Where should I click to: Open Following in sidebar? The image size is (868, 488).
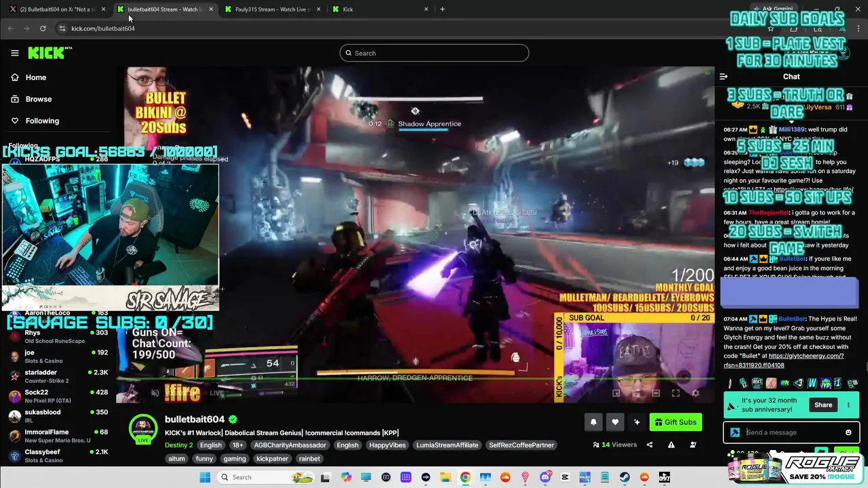click(42, 121)
